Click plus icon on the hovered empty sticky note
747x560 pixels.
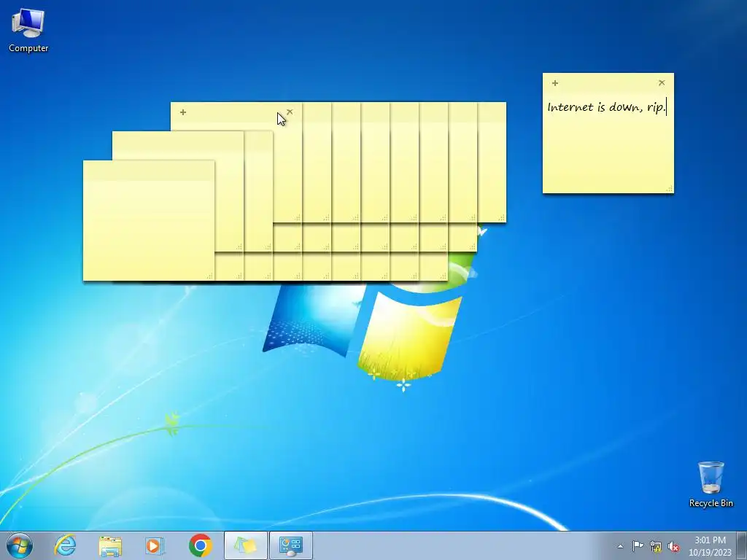[x=183, y=112]
